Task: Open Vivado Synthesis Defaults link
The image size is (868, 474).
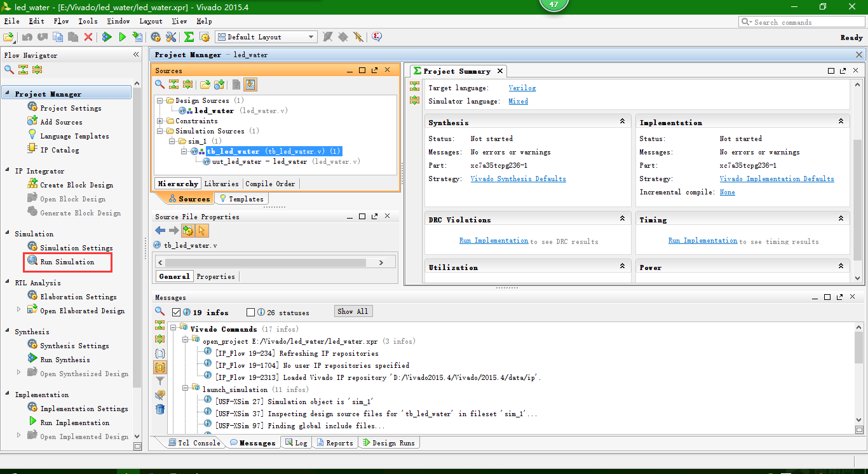Action: click(x=518, y=179)
